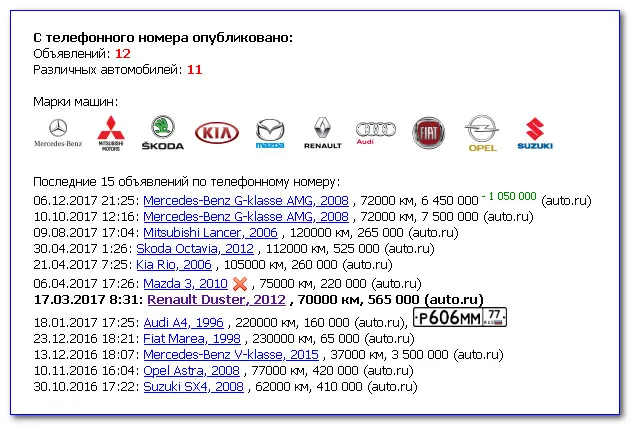Open the Kia Rio, 2006 link

click(173, 265)
